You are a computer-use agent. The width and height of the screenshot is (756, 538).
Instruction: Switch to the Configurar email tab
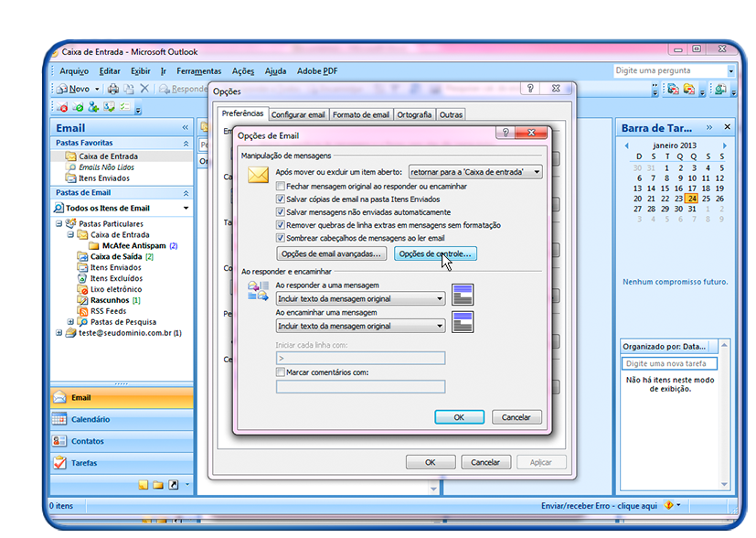298,115
